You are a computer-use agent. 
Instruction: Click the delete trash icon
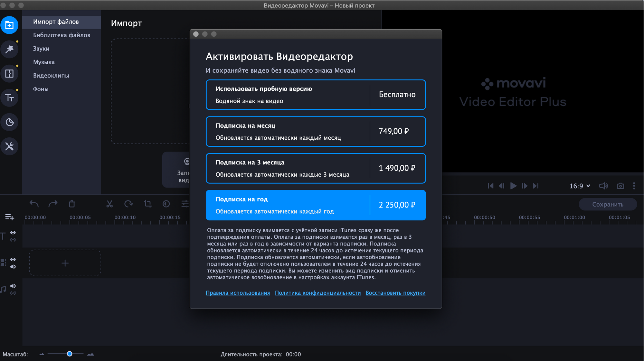coord(72,204)
